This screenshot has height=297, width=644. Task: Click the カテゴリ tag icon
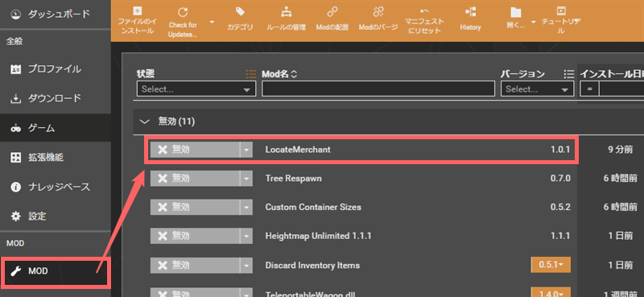point(240,11)
